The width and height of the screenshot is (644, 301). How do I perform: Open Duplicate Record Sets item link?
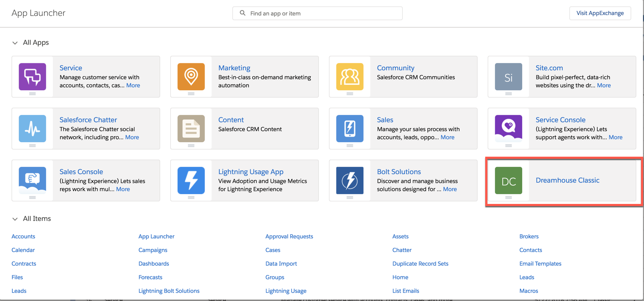tap(420, 264)
